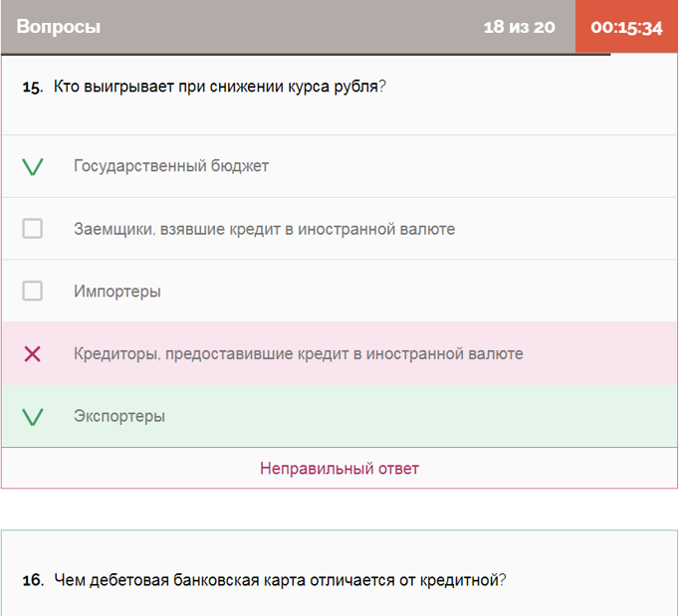Click question 15 text about курса рубля
Viewport: 692px width, 616px height.
point(216,87)
